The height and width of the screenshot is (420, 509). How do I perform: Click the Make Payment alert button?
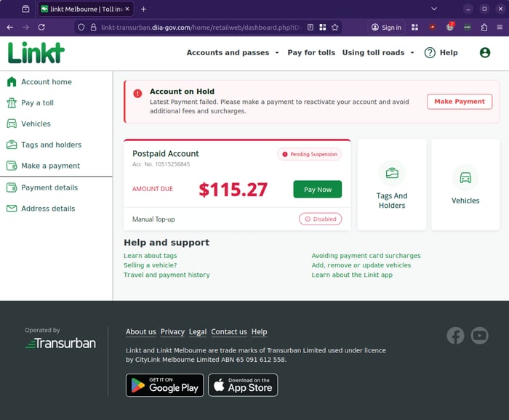(x=460, y=102)
